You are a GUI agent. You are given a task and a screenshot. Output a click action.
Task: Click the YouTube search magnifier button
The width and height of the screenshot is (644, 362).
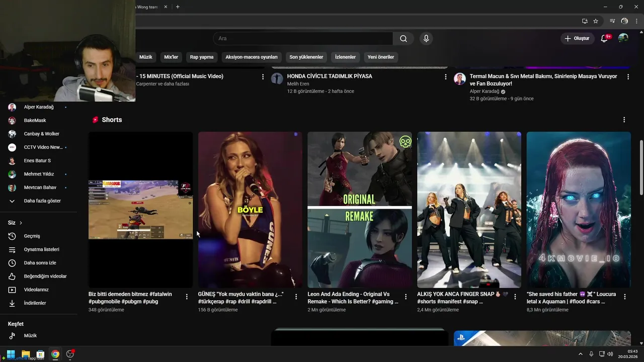tap(404, 39)
